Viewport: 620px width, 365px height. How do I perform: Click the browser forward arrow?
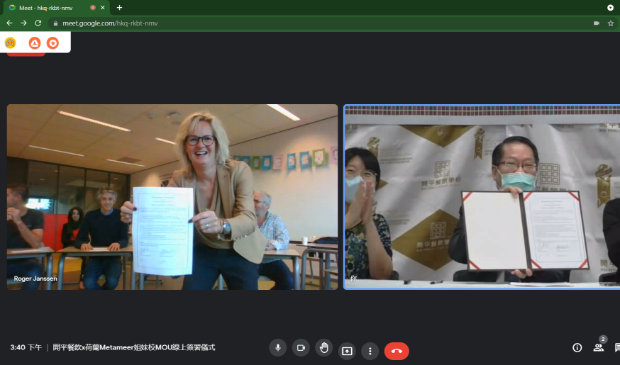pyautogui.click(x=24, y=23)
